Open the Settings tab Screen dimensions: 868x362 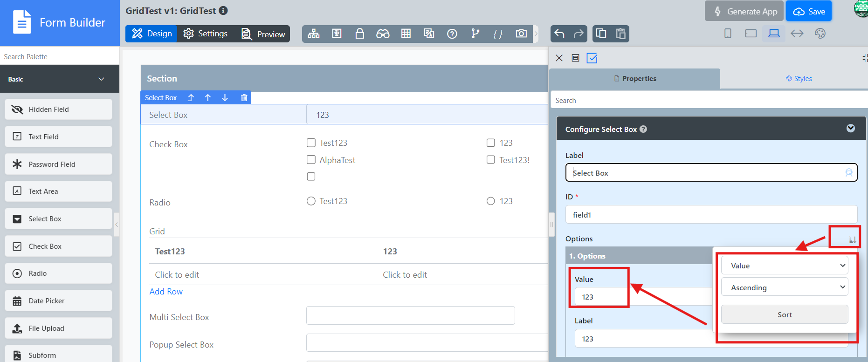tap(206, 34)
